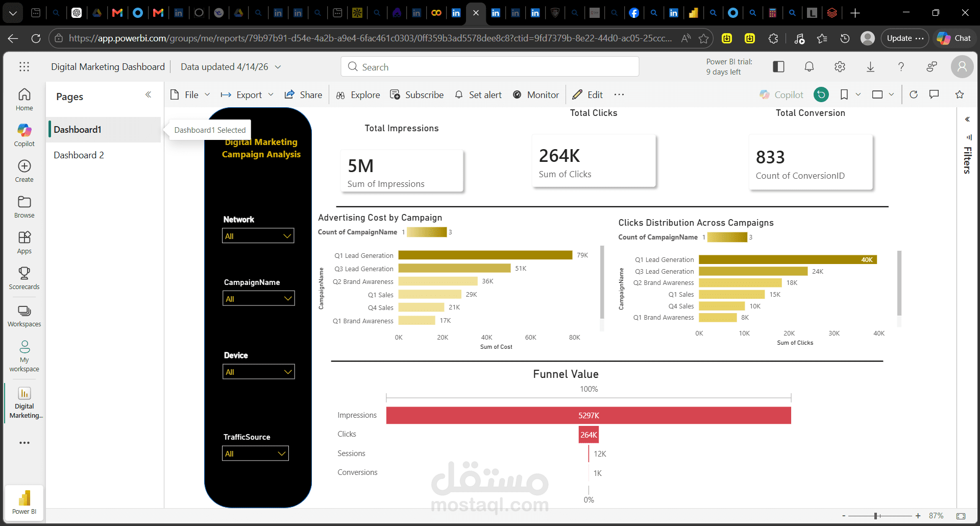The image size is (980, 526).
Task: Open more options ellipsis in left navigation
Action: [24, 443]
